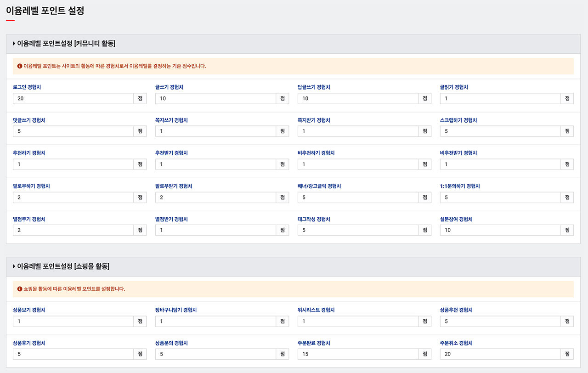This screenshot has width=588, height=373.
Task: Click the 추천받기 경험치 input field
Action: pos(216,164)
